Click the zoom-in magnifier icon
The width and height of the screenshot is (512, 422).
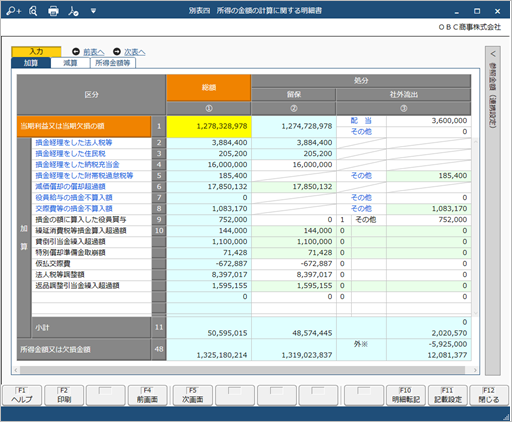coord(14,11)
